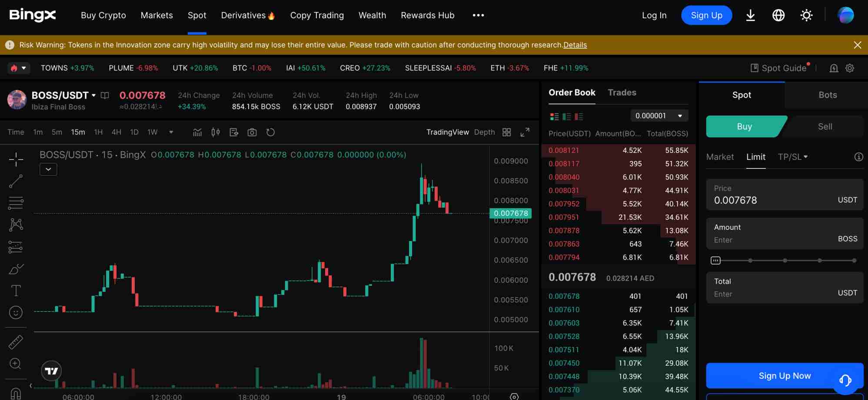Expand the BOSS/USDT pair selector dropdown
868x400 pixels.
coord(94,96)
